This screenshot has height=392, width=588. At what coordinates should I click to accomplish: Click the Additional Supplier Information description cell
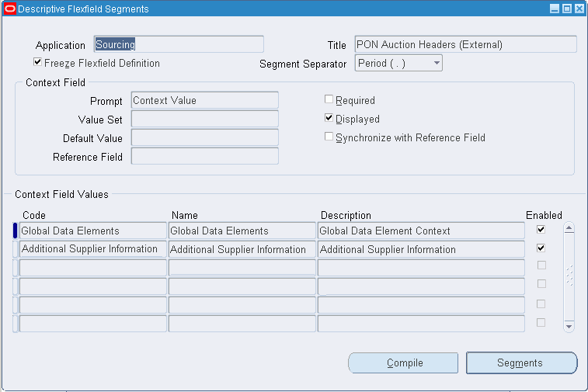tap(421, 249)
